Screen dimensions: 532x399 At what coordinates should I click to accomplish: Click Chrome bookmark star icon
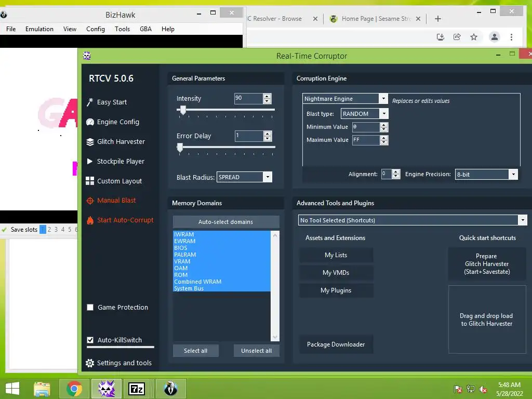tap(474, 37)
